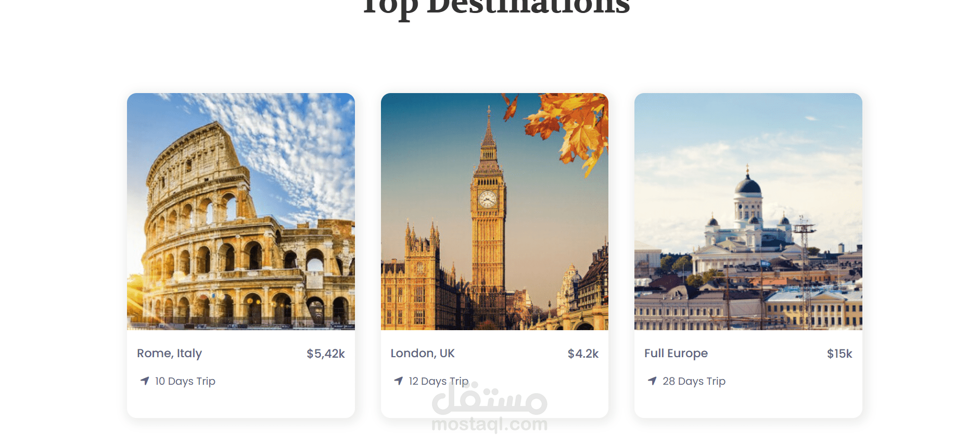Screen dimensions: 980x443
Task: Click the arrow icon beside 28 Days Trip
Action: 652,381
